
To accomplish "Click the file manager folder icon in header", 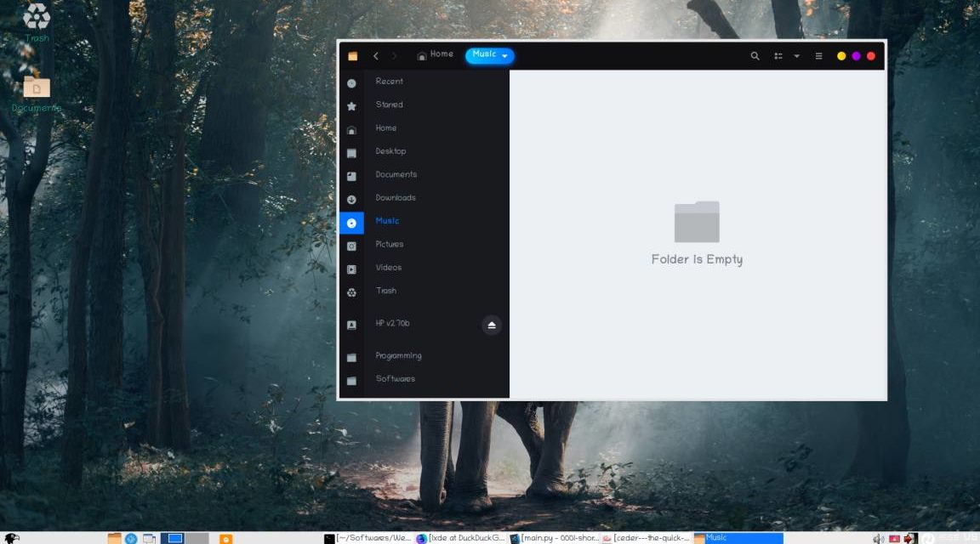I will tap(352, 55).
